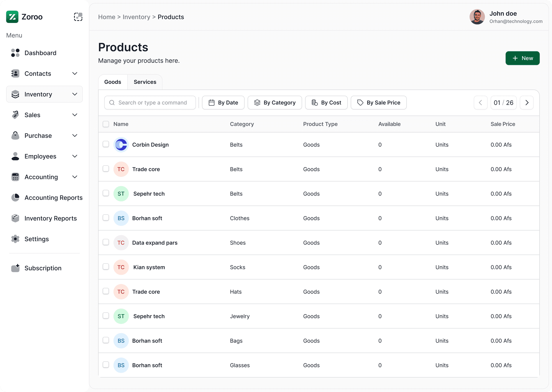Click inside the search command field

coord(150,103)
